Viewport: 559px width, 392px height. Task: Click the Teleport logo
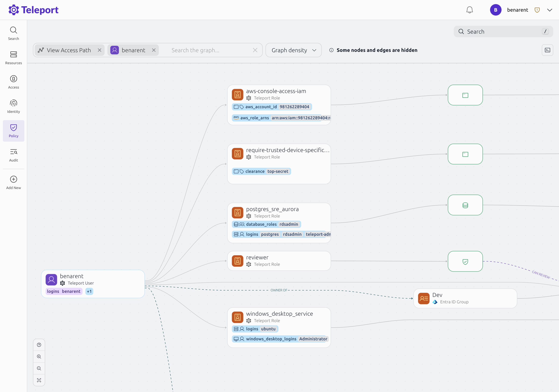pyautogui.click(x=34, y=10)
